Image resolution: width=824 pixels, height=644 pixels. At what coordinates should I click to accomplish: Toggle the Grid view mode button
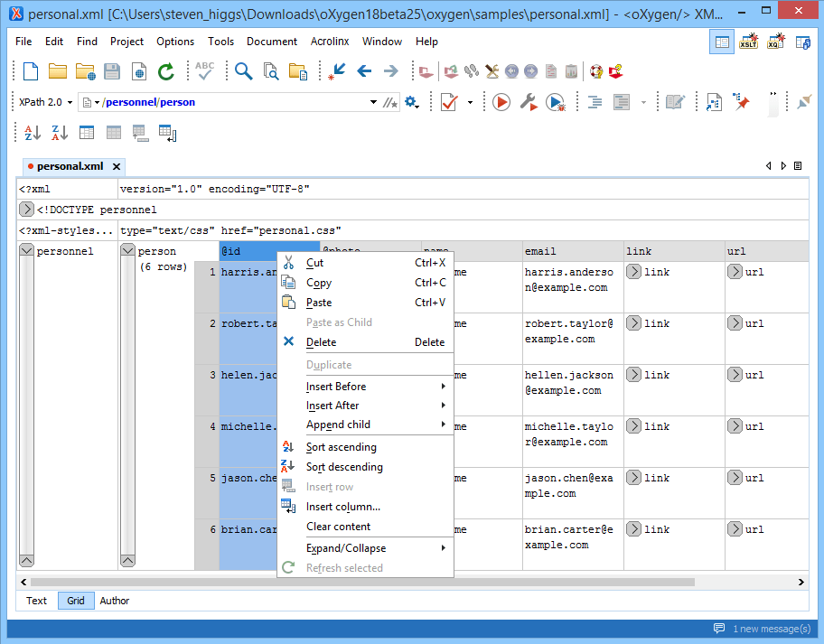pyautogui.click(x=76, y=601)
